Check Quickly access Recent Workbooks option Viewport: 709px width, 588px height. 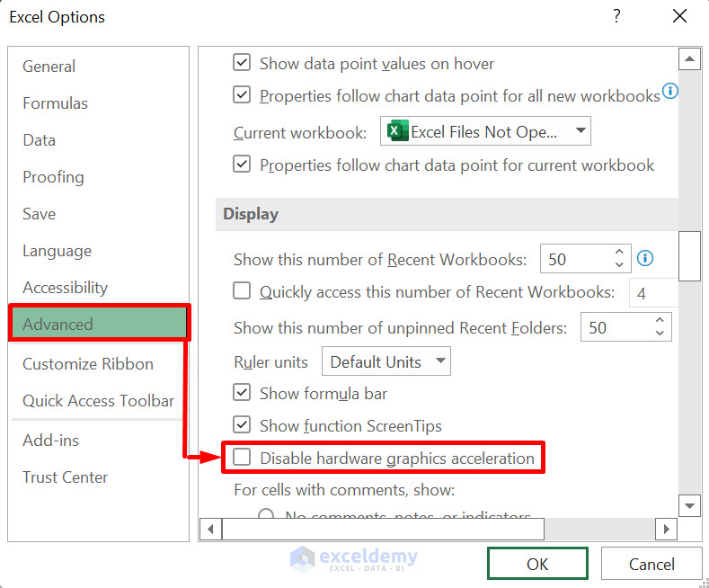point(242,291)
